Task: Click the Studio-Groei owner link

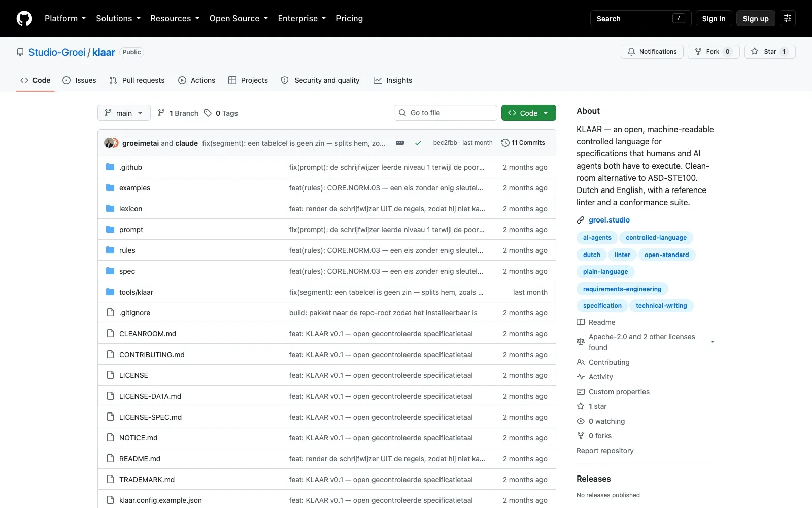Action: point(57,52)
